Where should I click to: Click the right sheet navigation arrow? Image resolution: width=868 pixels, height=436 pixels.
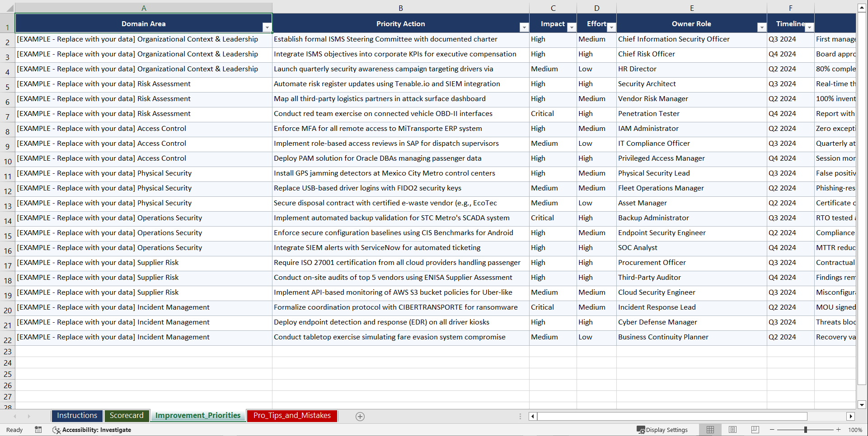29,416
